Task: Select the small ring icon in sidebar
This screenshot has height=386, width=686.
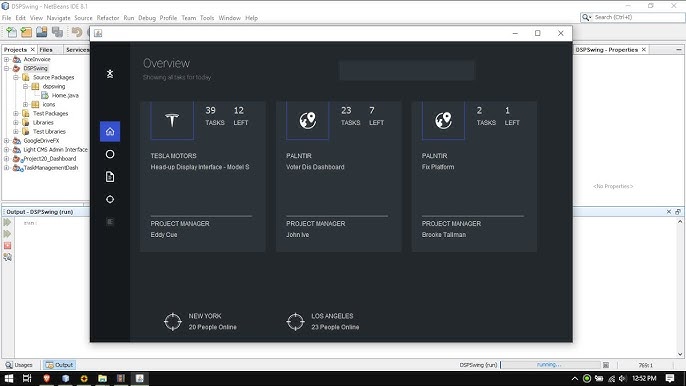Action: [110, 199]
